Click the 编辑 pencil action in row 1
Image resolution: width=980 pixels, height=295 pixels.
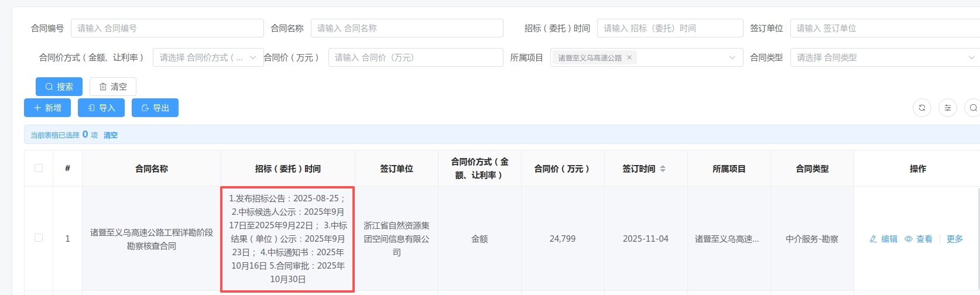pos(883,239)
